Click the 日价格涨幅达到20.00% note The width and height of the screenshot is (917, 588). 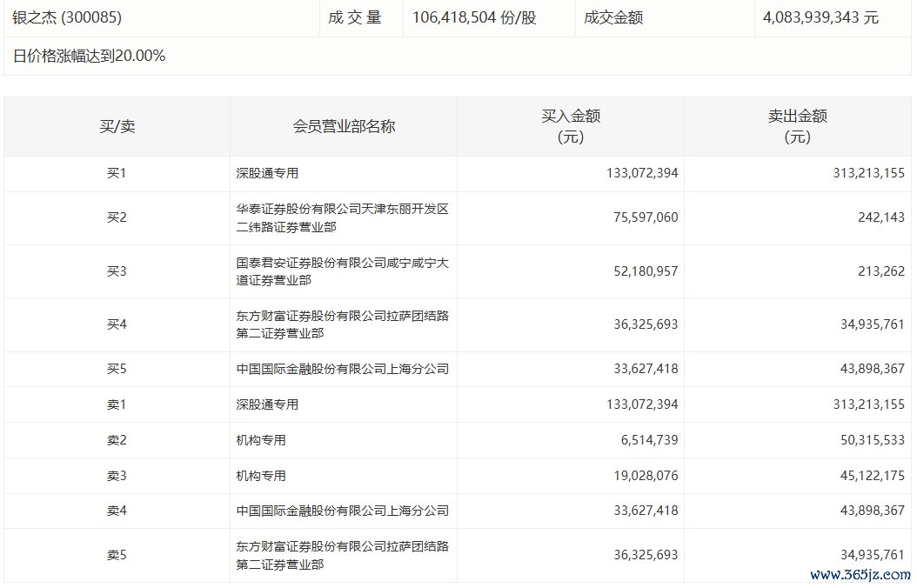click(90, 57)
